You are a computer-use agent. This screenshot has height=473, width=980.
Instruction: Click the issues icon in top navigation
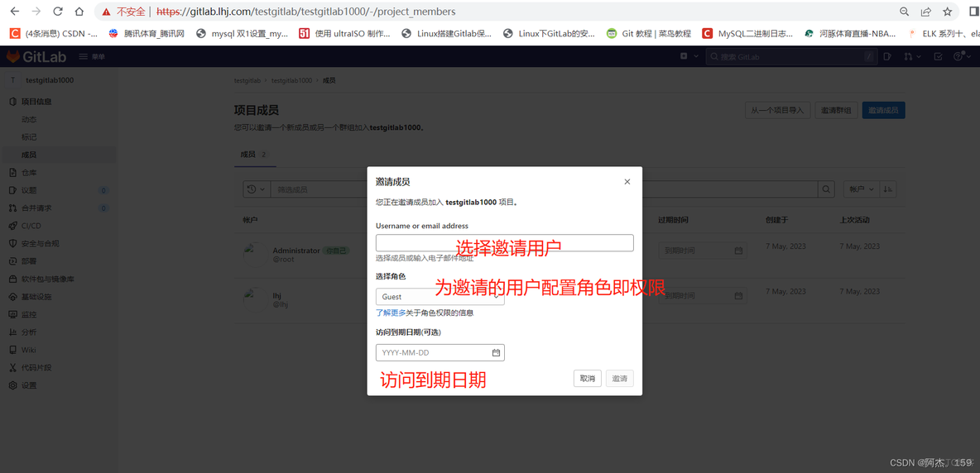tap(886, 56)
